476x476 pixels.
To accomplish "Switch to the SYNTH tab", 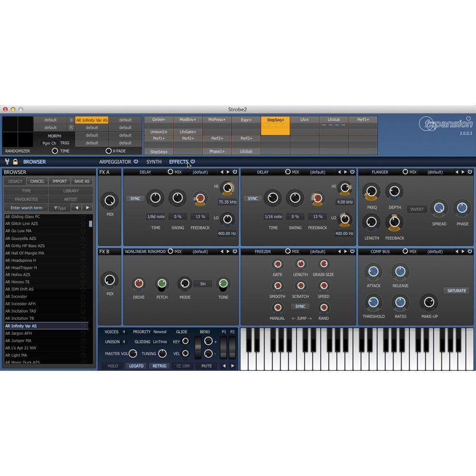I will point(154,161).
